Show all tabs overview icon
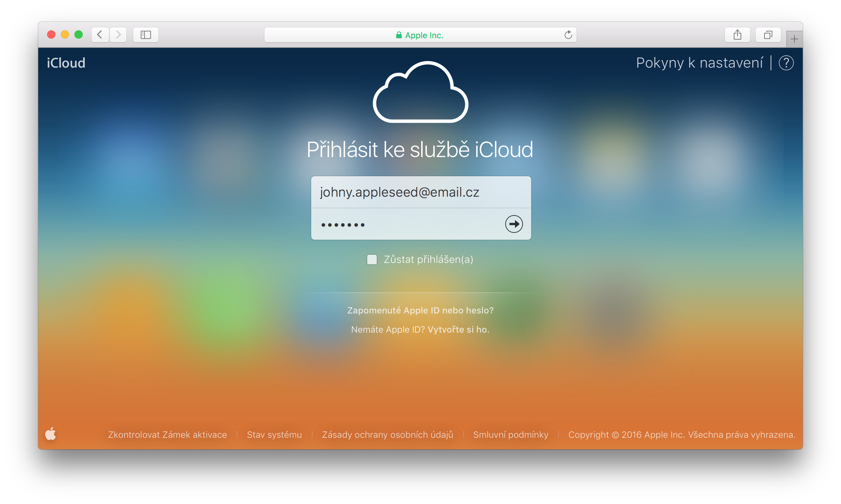The width and height of the screenshot is (841, 504). pos(768,35)
